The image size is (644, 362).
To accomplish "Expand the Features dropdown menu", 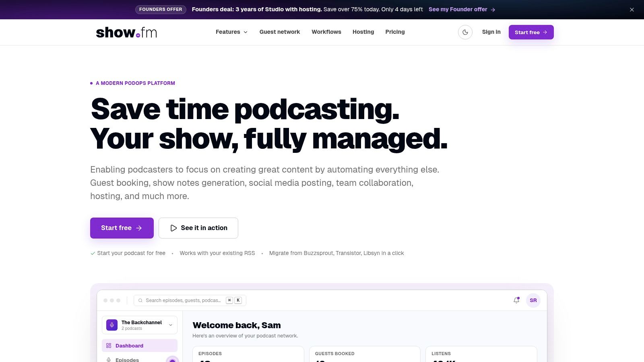I will tap(231, 32).
